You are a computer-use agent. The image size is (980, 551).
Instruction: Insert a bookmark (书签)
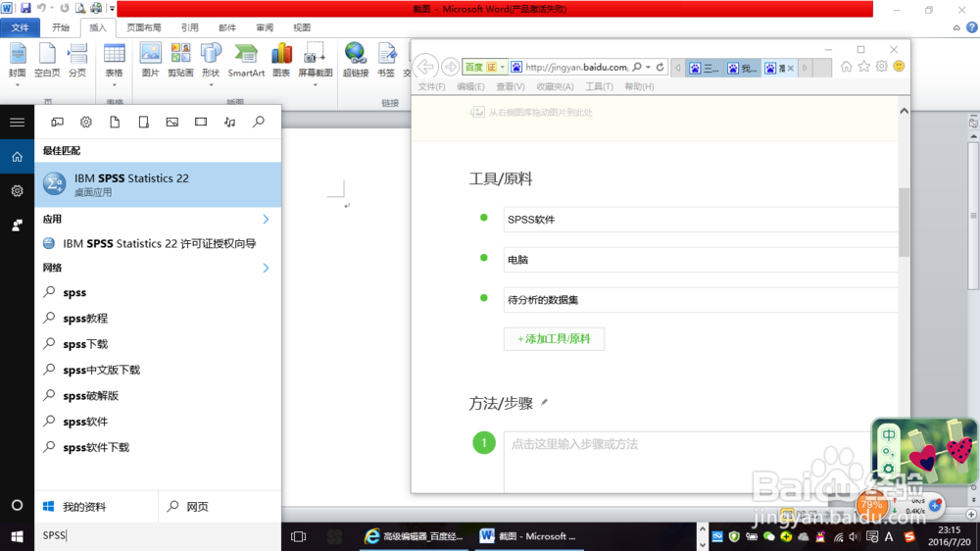[x=386, y=61]
